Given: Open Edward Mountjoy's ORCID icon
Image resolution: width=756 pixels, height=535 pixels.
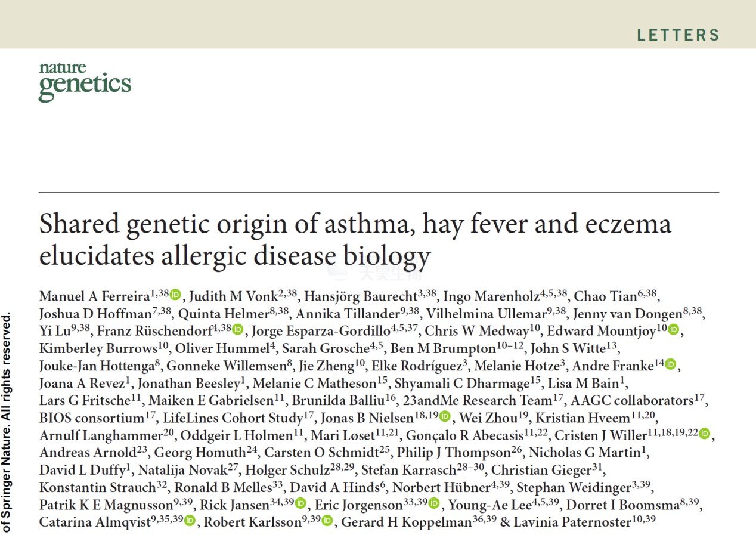Looking at the screenshot, I should click(x=674, y=329).
